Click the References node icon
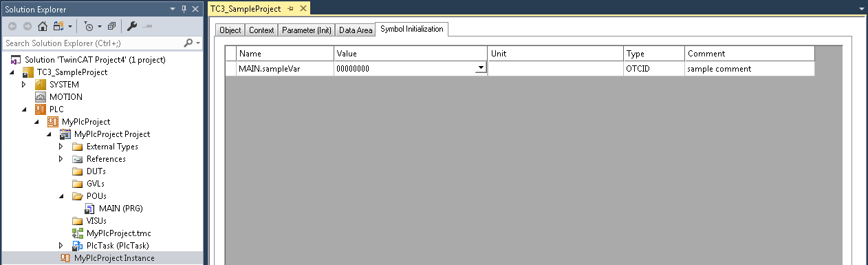This screenshot has width=868, height=265. [x=77, y=159]
